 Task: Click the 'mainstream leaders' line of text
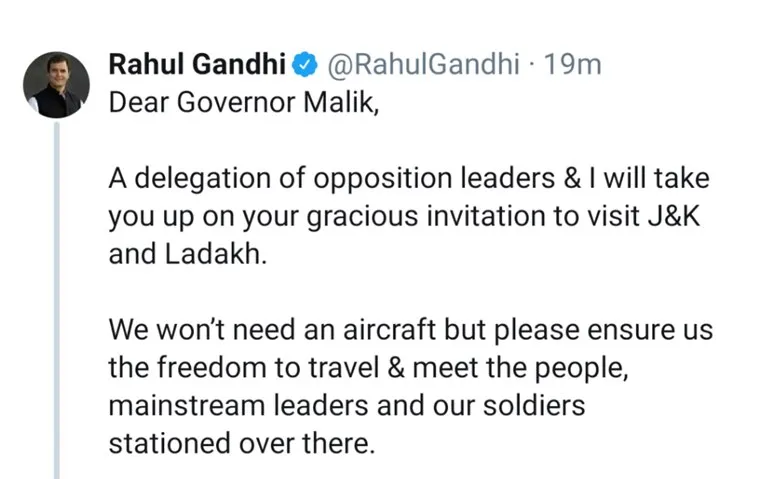coord(347,405)
